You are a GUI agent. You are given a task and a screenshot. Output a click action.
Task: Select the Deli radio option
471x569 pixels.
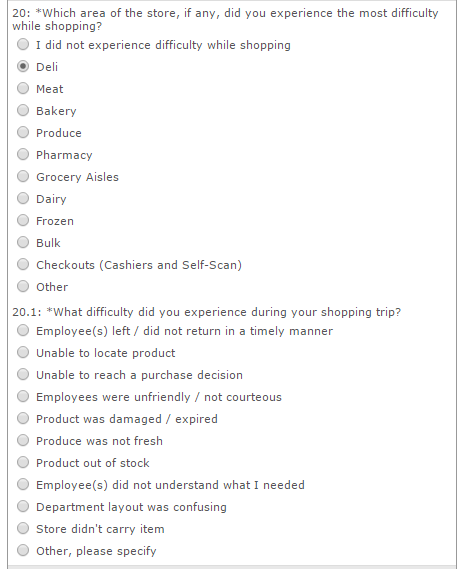(23, 66)
